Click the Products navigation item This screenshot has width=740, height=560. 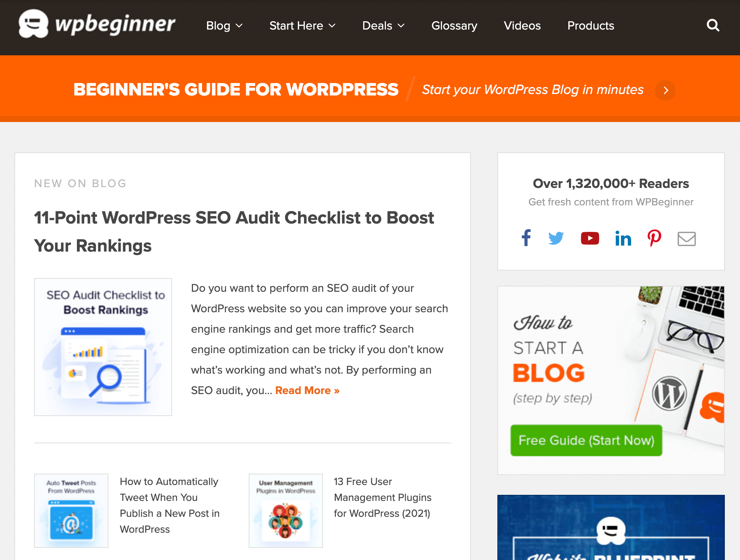click(x=591, y=25)
